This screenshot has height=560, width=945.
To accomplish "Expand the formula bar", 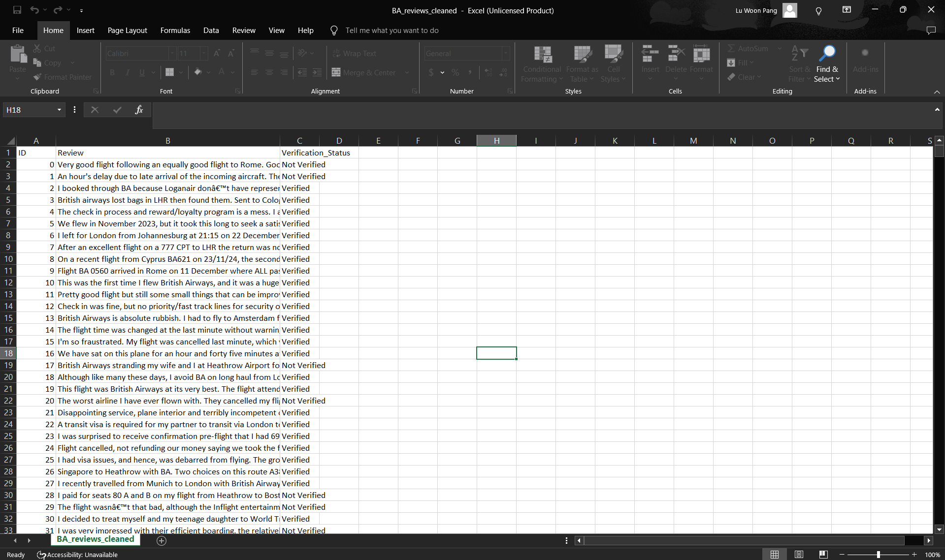I will pos(937,109).
